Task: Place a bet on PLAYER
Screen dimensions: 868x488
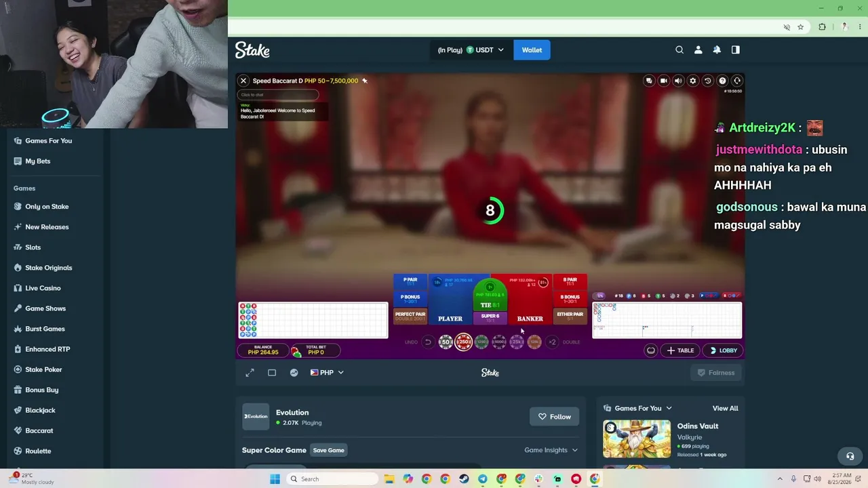Action: tap(450, 300)
